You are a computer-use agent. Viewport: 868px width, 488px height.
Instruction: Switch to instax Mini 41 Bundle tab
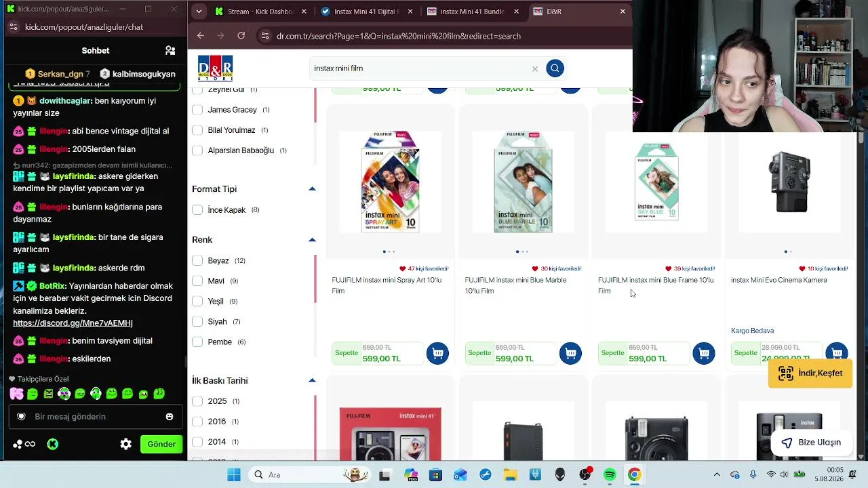coord(474,12)
